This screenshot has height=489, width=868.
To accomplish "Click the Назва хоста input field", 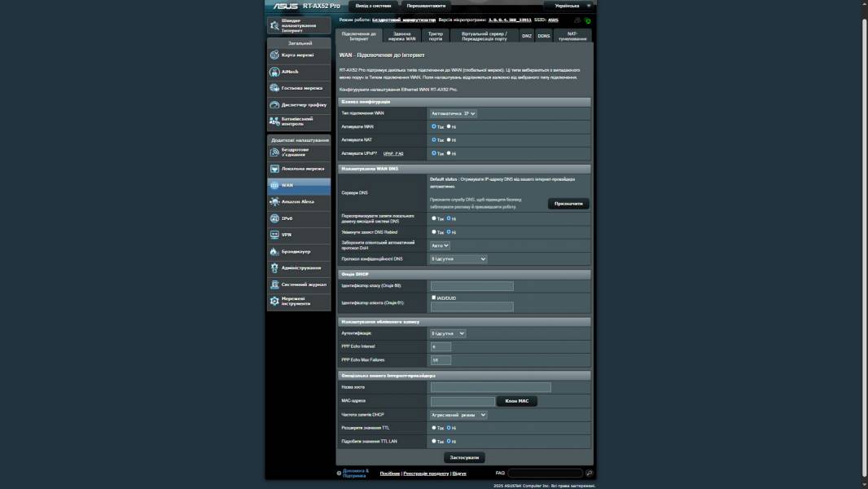I will pyautogui.click(x=490, y=387).
